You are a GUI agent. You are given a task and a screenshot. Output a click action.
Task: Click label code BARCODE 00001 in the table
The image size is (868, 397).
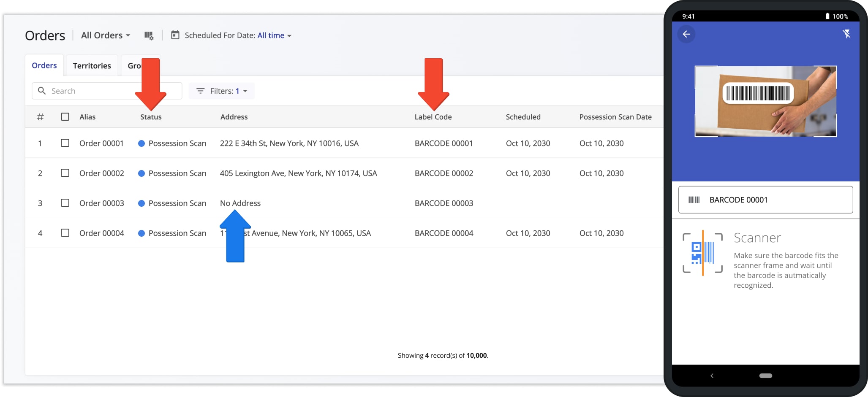pyautogui.click(x=444, y=143)
